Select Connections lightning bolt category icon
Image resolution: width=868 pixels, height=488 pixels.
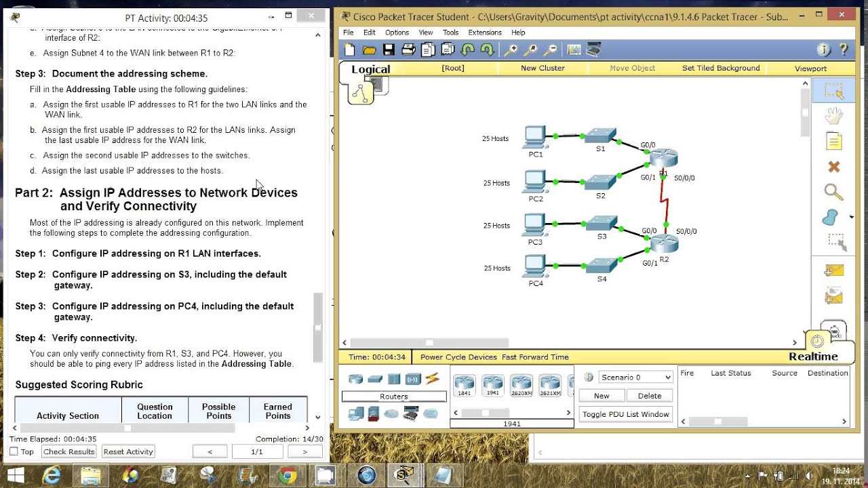point(432,379)
